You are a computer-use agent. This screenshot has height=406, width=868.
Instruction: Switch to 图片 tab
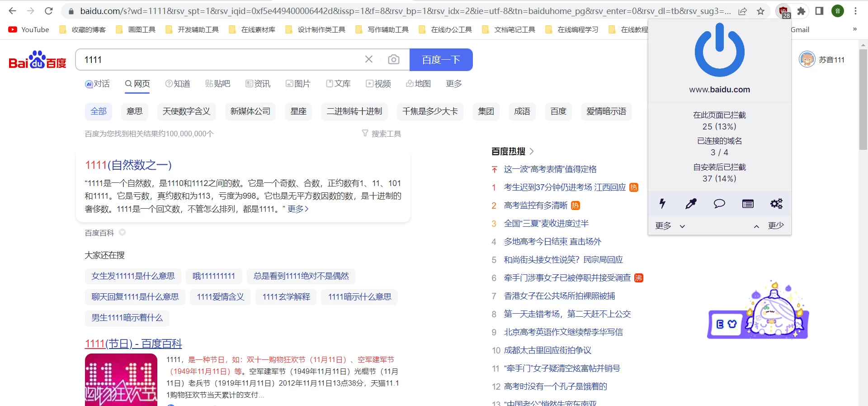pos(298,84)
